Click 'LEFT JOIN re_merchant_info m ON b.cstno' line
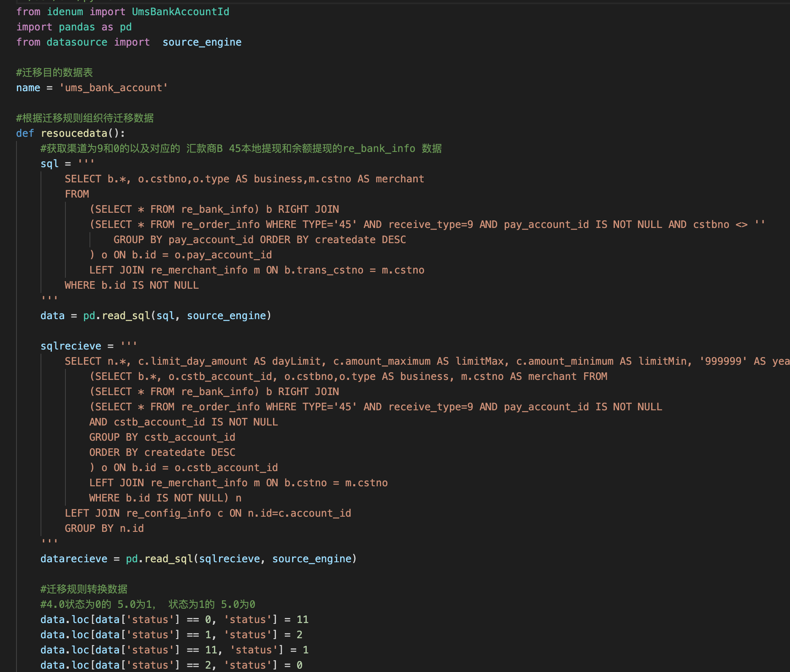 238,483
